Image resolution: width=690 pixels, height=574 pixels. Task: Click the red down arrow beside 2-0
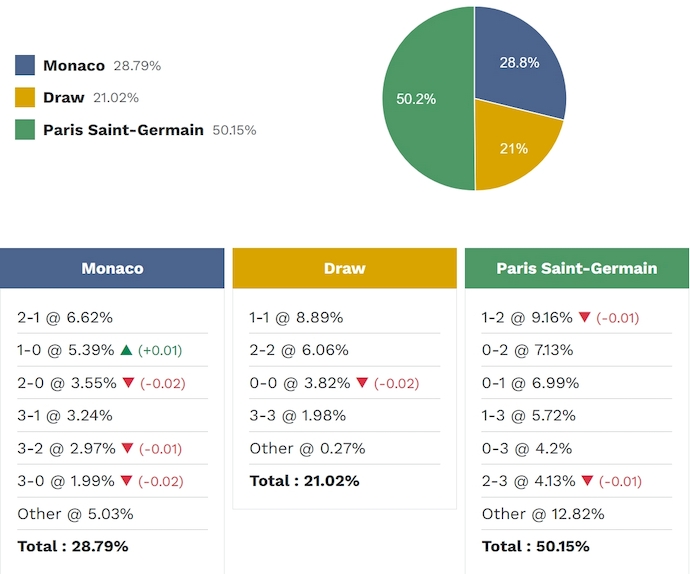pos(126,384)
